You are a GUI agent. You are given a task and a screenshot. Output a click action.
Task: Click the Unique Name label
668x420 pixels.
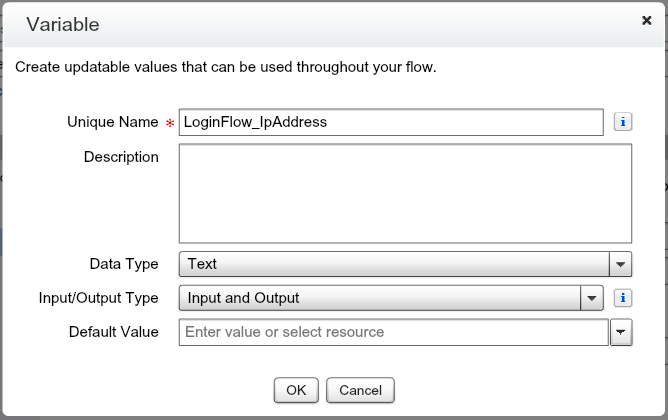pos(112,122)
